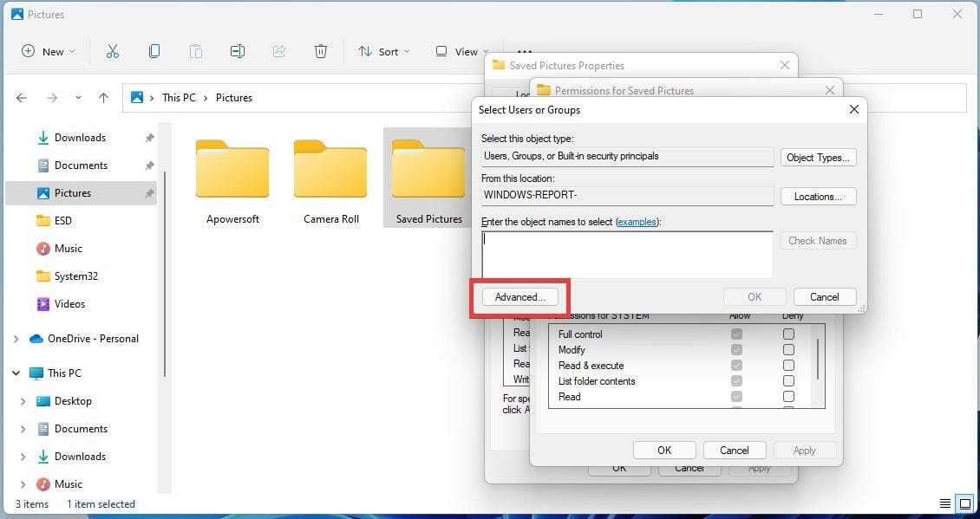The width and height of the screenshot is (980, 519).
Task: Click the permissions list scrollbar
Action: click(x=818, y=359)
